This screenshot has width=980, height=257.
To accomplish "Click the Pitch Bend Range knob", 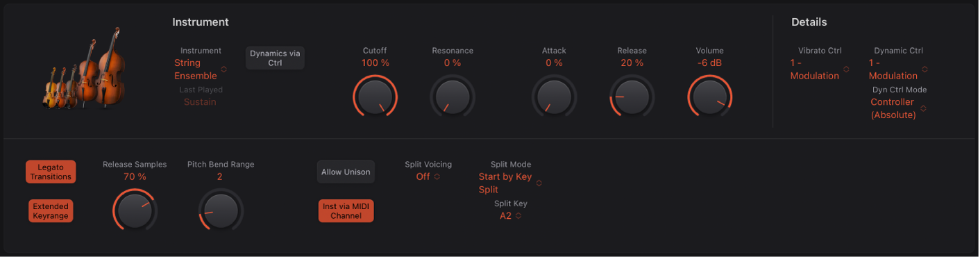I will point(221,211).
